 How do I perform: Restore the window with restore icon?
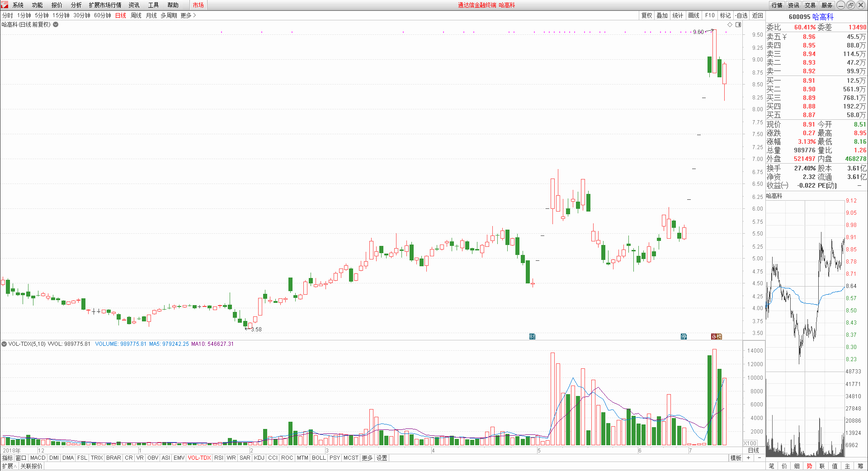(x=851, y=5)
